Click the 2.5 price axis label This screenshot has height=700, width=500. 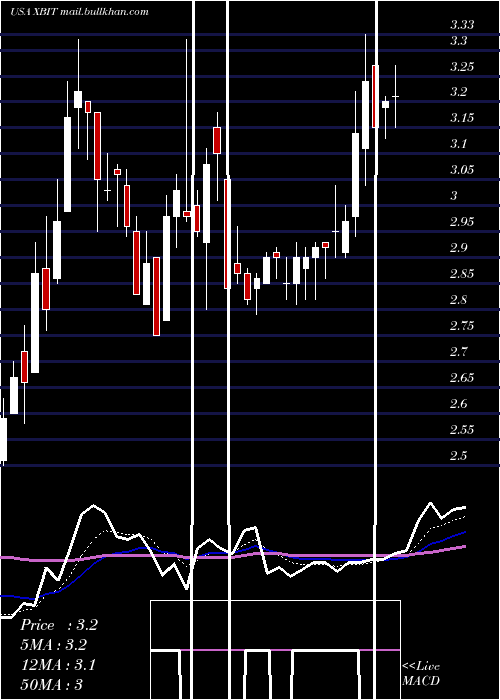click(x=458, y=455)
